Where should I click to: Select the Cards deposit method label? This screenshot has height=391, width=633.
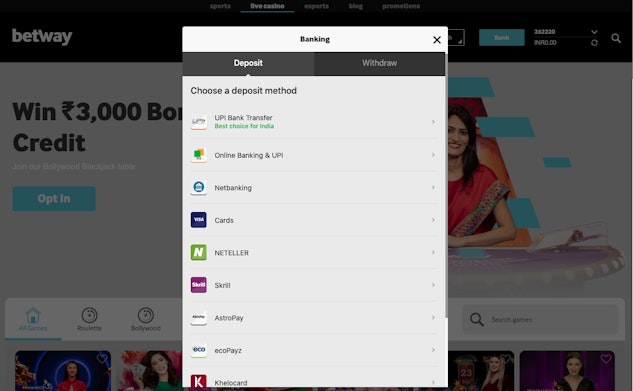(x=224, y=220)
